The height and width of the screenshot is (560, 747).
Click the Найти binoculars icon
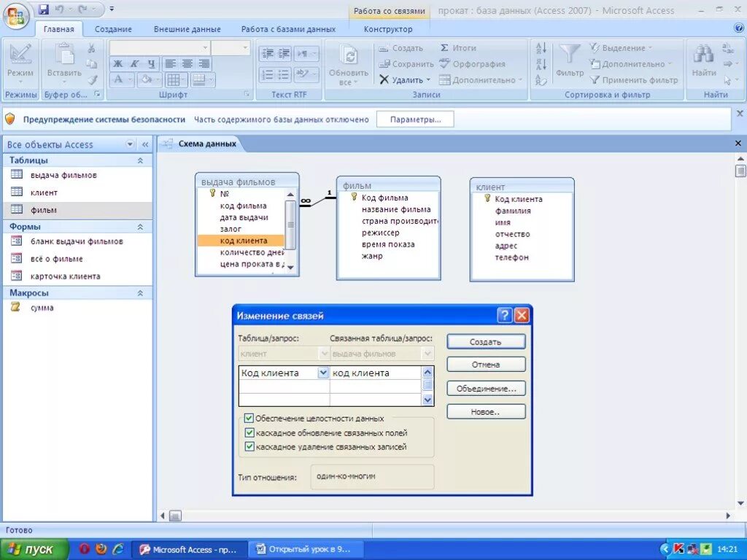pos(704,54)
